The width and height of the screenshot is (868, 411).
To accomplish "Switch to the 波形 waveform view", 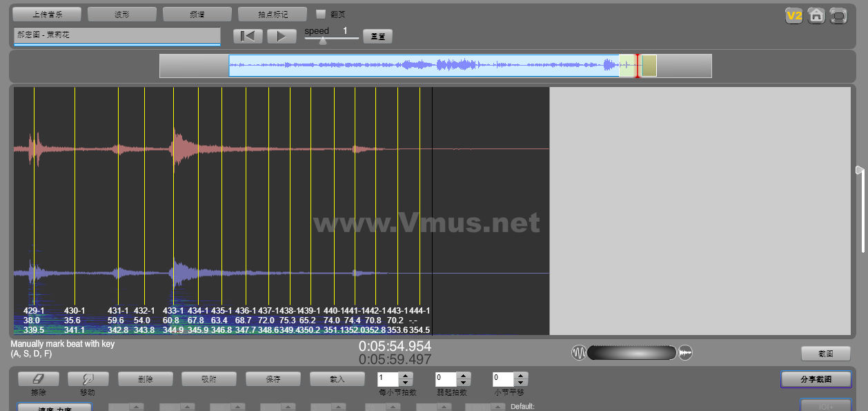I will click(x=122, y=14).
